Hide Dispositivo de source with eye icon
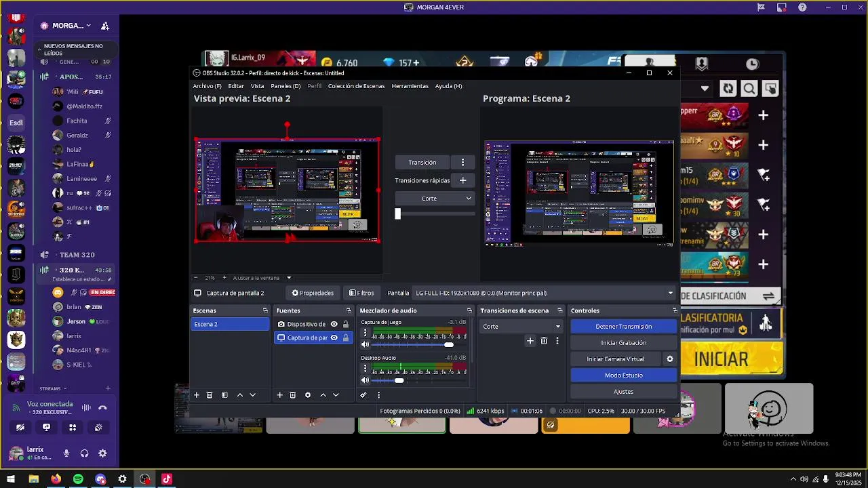868x488 pixels. click(x=334, y=324)
